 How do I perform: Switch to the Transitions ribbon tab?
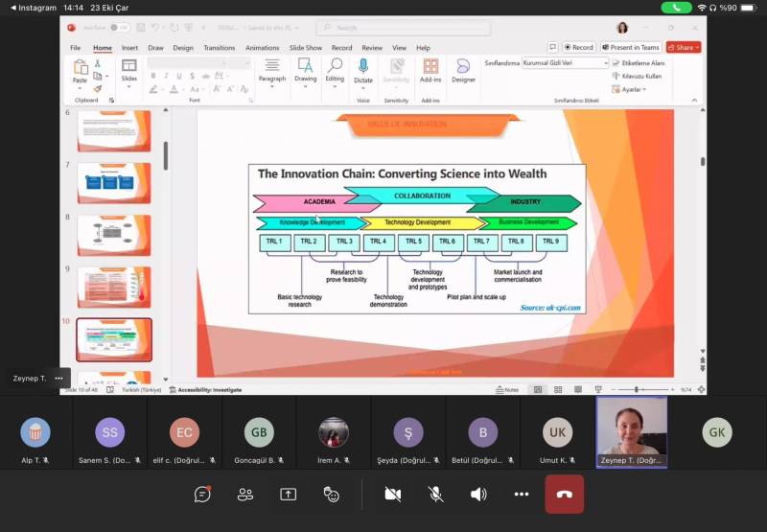click(x=219, y=47)
